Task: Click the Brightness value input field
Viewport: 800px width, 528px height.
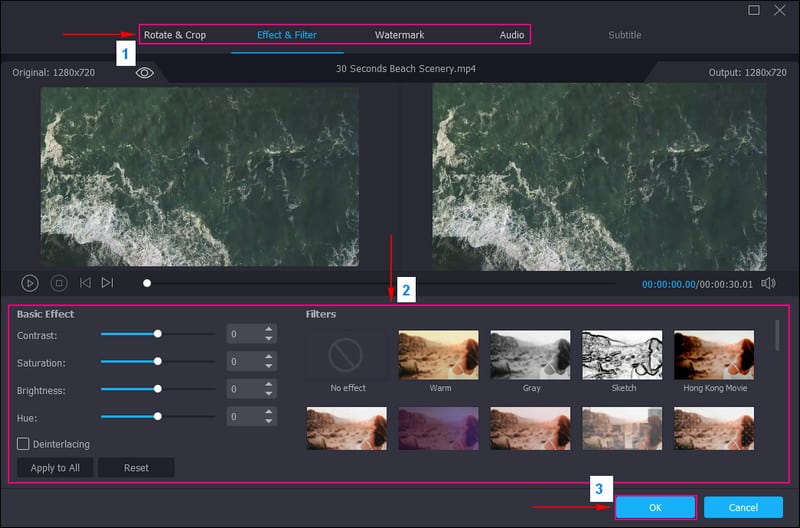Action: pyautogui.click(x=243, y=389)
